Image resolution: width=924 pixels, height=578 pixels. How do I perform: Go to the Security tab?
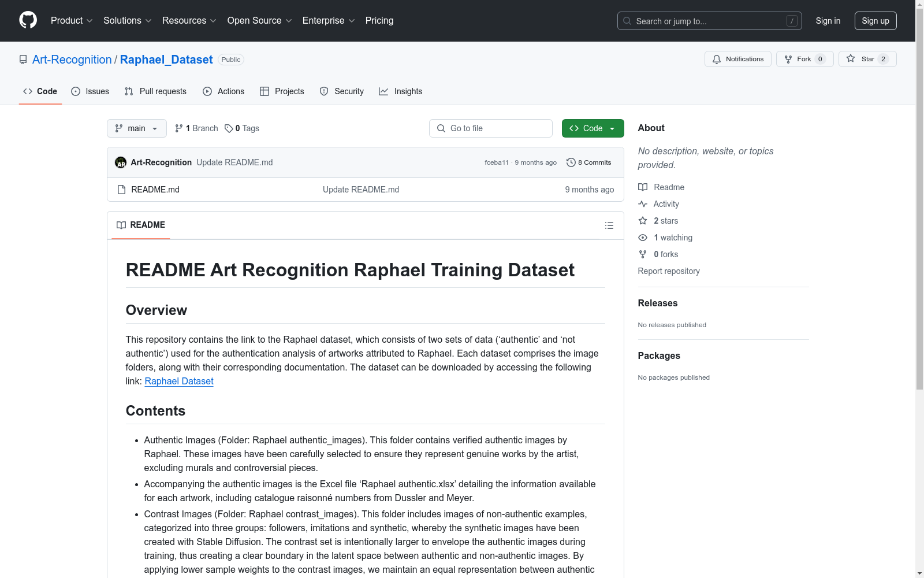(x=342, y=91)
